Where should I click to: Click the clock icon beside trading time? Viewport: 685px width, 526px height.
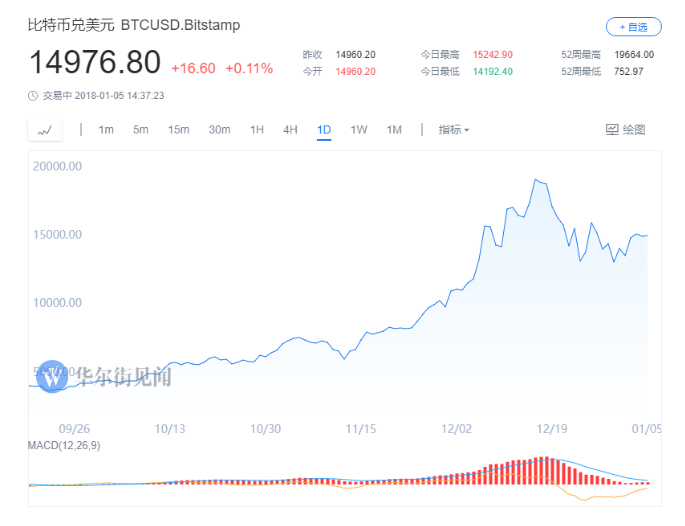tap(32, 96)
